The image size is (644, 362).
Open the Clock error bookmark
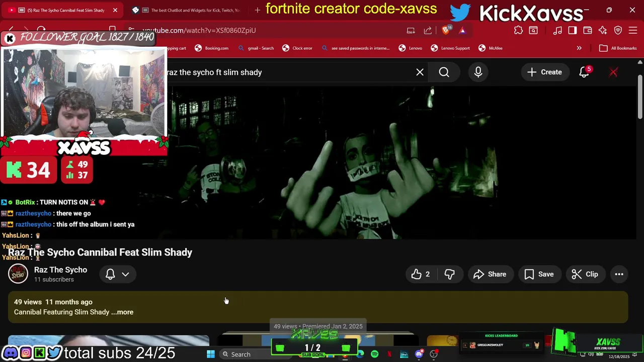297,48
